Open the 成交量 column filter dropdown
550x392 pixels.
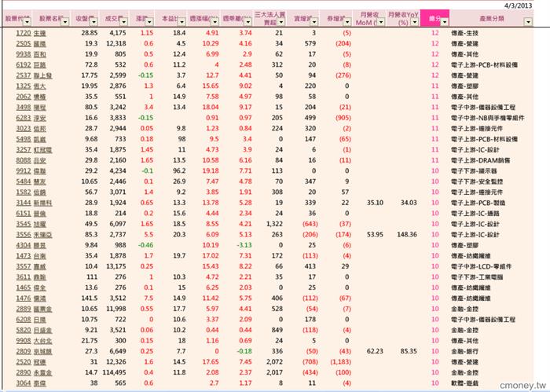point(123,22)
